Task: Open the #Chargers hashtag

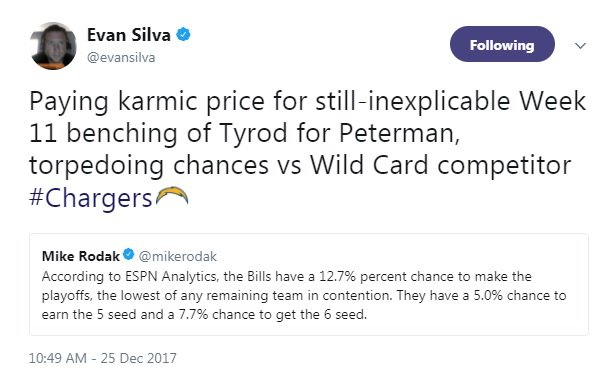Action: coord(91,198)
